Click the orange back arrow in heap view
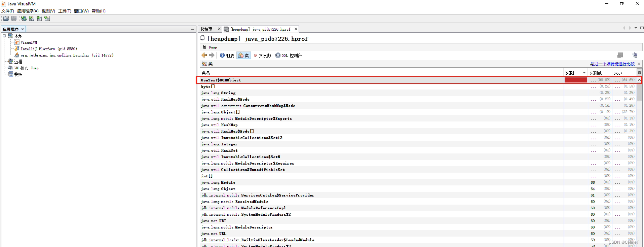This screenshot has height=247, width=644. (x=204, y=55)
